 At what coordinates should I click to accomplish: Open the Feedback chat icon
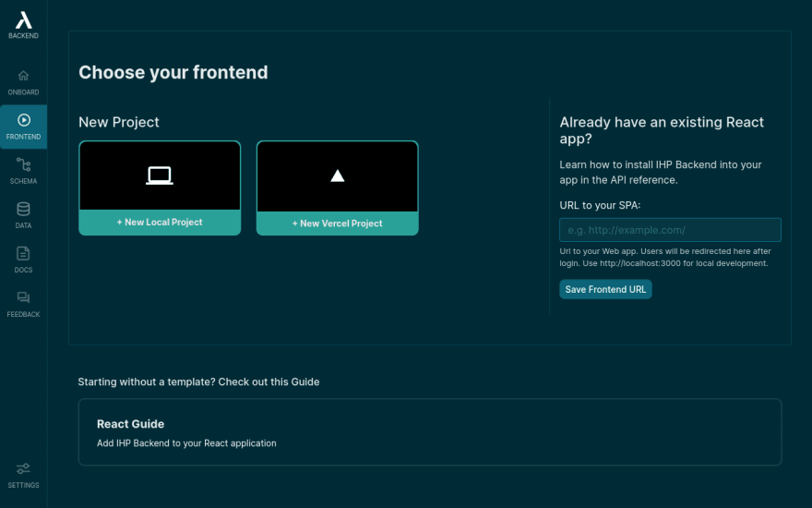(23, 297)
